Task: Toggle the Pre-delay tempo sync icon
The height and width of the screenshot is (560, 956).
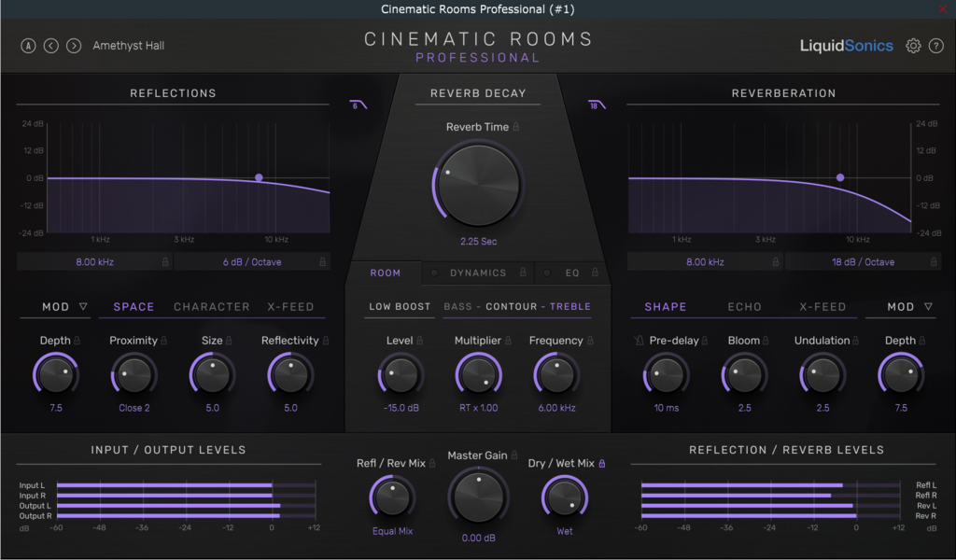Action: coord(639,341)
